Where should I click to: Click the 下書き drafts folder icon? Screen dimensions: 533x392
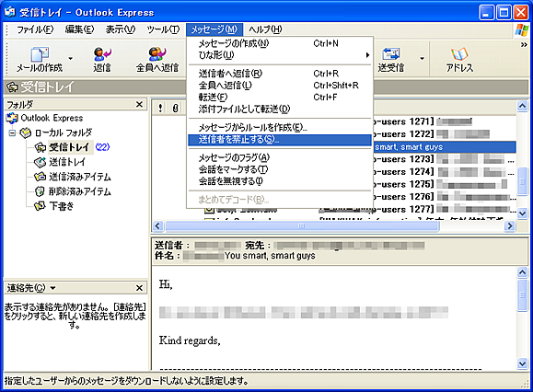point(40,206)
